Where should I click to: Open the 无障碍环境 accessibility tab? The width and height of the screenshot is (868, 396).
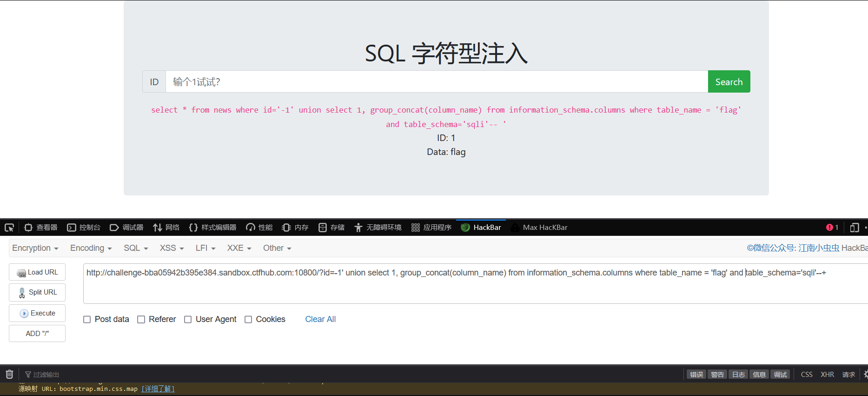378,228
